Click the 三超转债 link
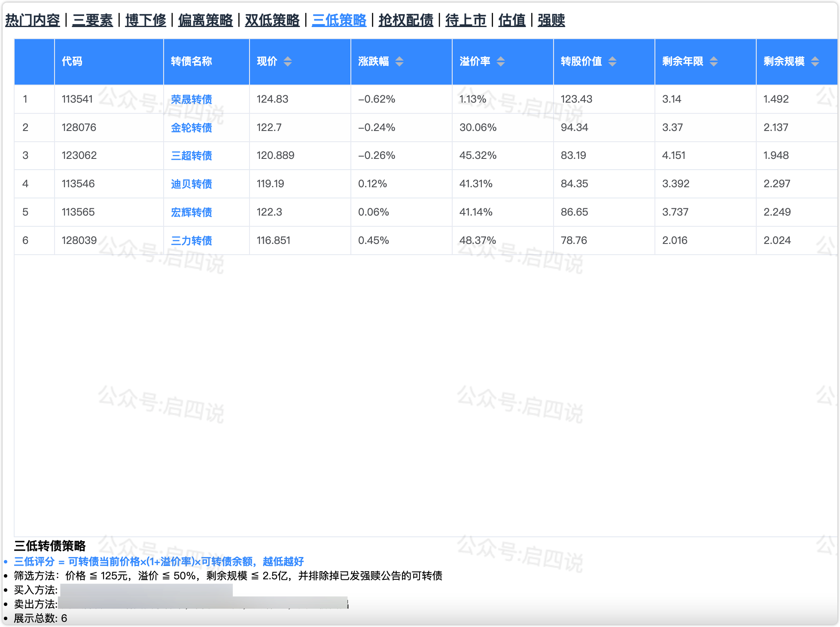Viewport: 840px width, 627px height. pos(192,156)
